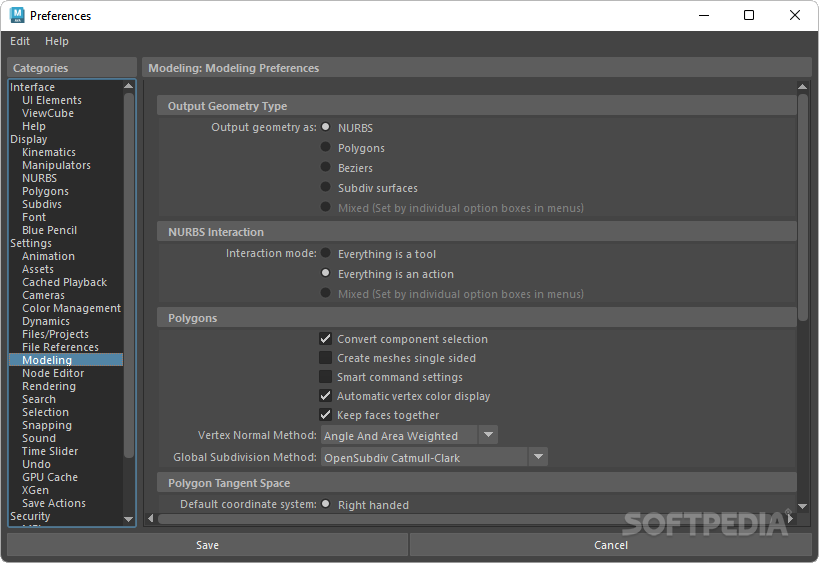Open the Edit menu

coord(20,41)
